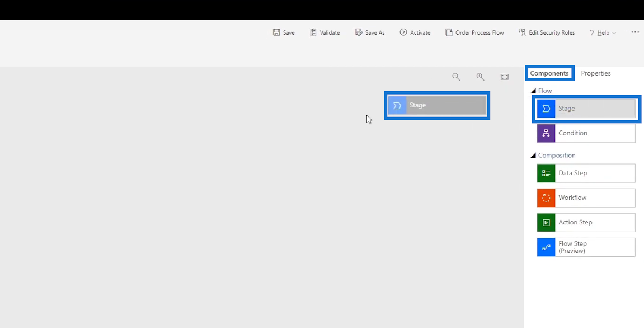
Task: Click the Validate button label
Action: tap(330, 33)
